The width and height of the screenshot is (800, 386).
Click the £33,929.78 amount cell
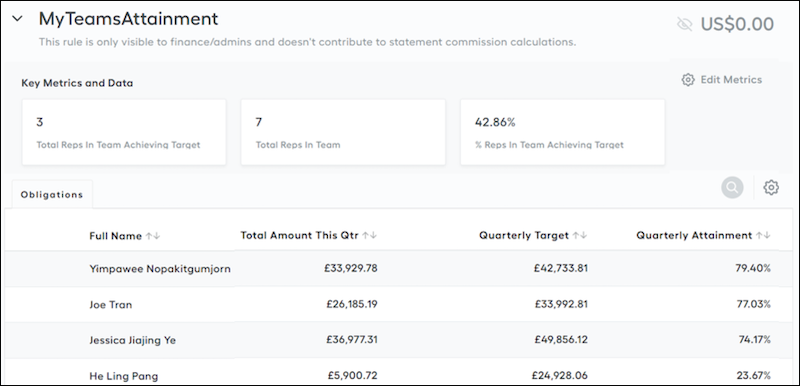351,268
